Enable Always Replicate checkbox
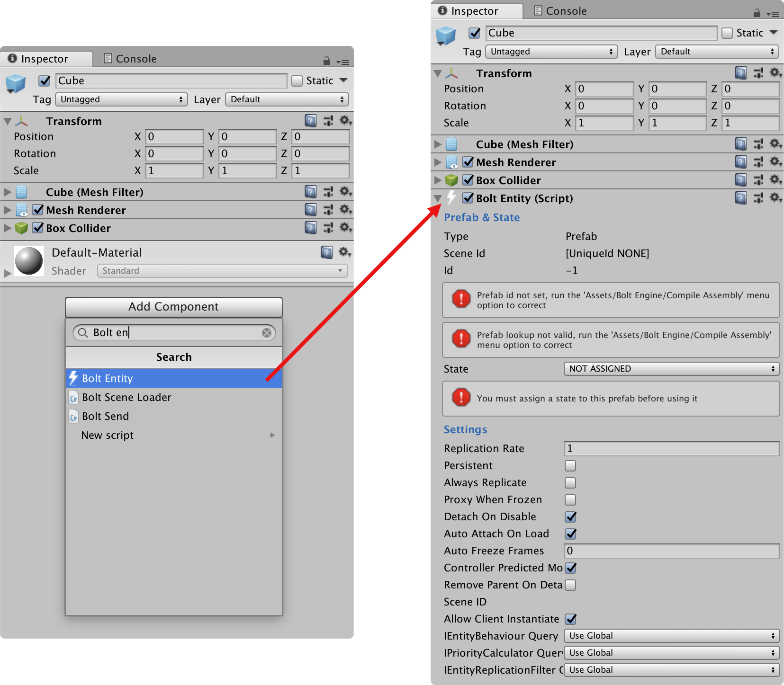 [570, 483]
